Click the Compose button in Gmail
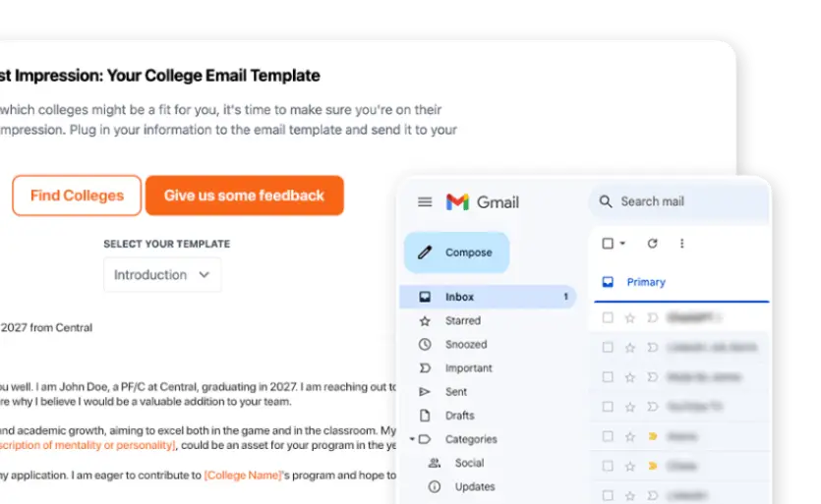Screen dimensions: 821x504 click(456, 252)
